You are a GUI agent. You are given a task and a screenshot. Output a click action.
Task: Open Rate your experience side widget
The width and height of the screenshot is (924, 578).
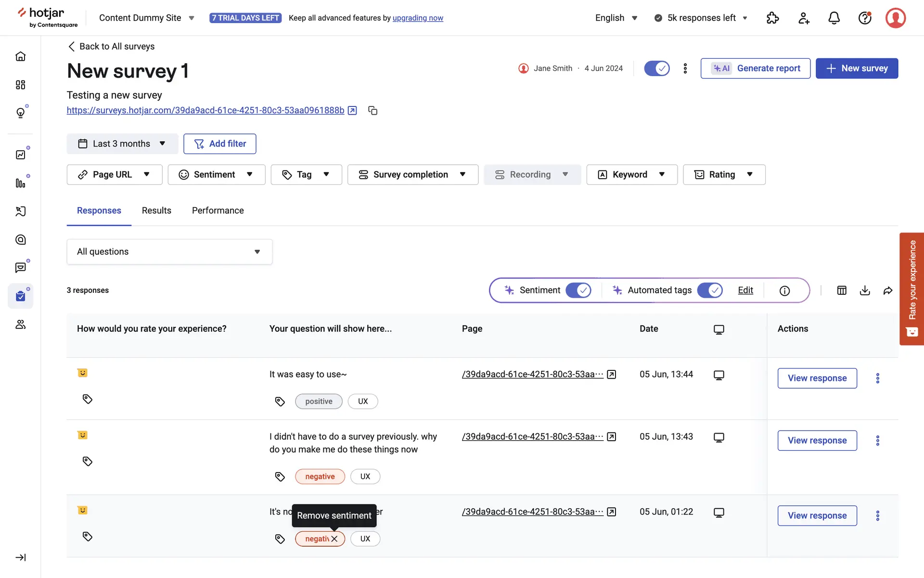tap(911, 289)
